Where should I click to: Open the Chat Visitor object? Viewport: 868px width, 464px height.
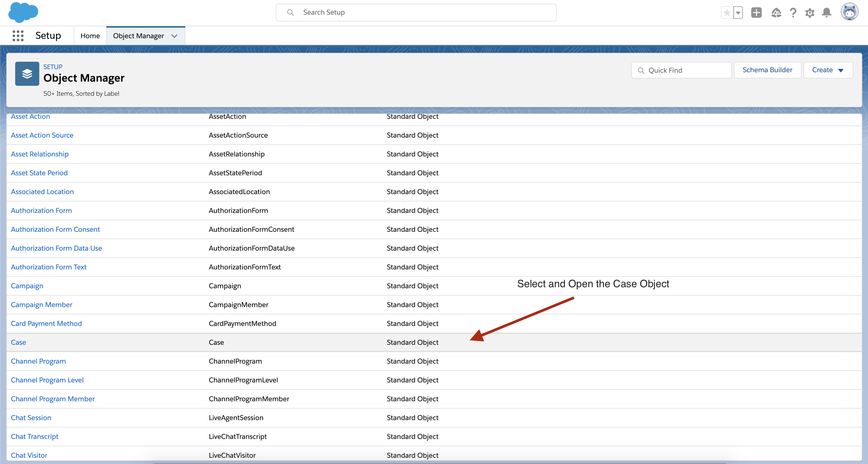tap(29, 456)
